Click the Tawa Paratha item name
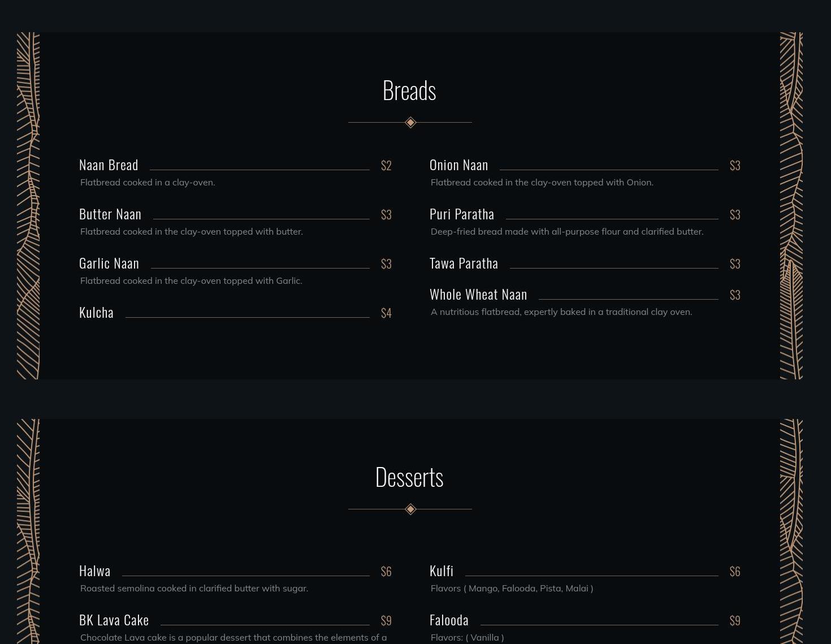The width and height of the screenshot is (831, 644). tap(464, 263)
